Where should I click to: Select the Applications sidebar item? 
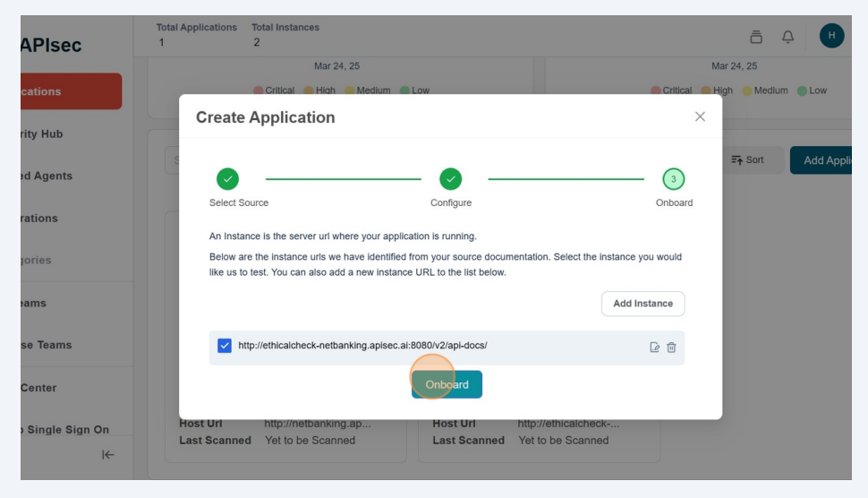pyautogui.click(x=71, y=91)
